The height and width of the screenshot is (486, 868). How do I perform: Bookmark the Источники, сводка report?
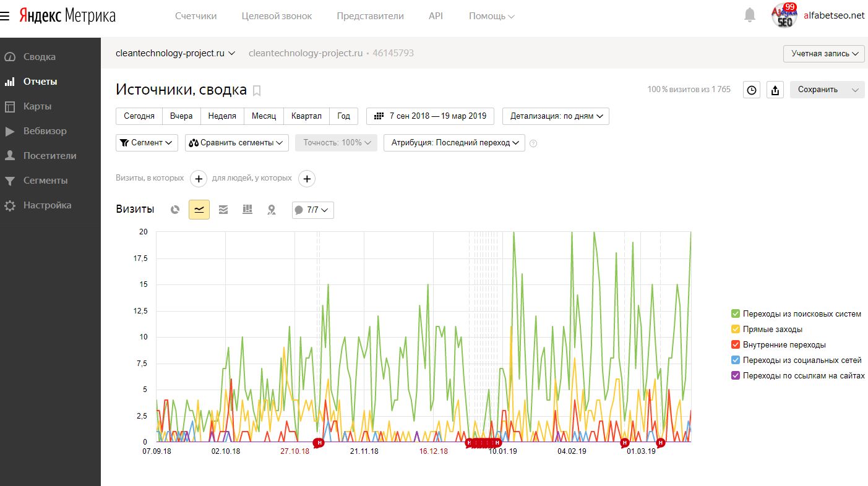pyautogui.click(x=257, y=91)
